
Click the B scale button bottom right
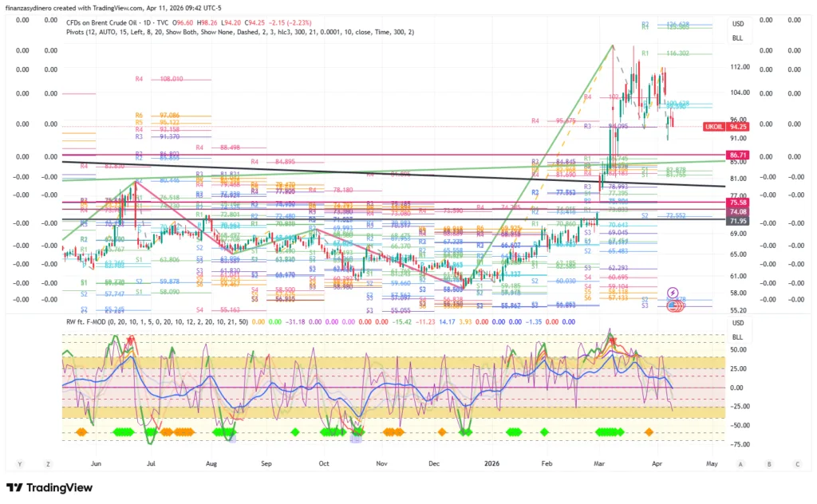(768, 463)
